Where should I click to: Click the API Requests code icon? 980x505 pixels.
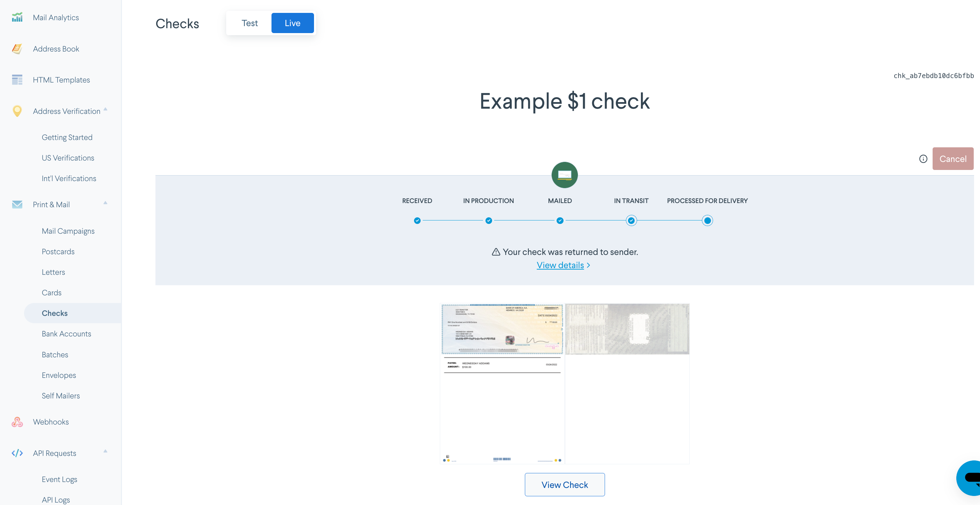pyautogui.click(x=17, y=453)
